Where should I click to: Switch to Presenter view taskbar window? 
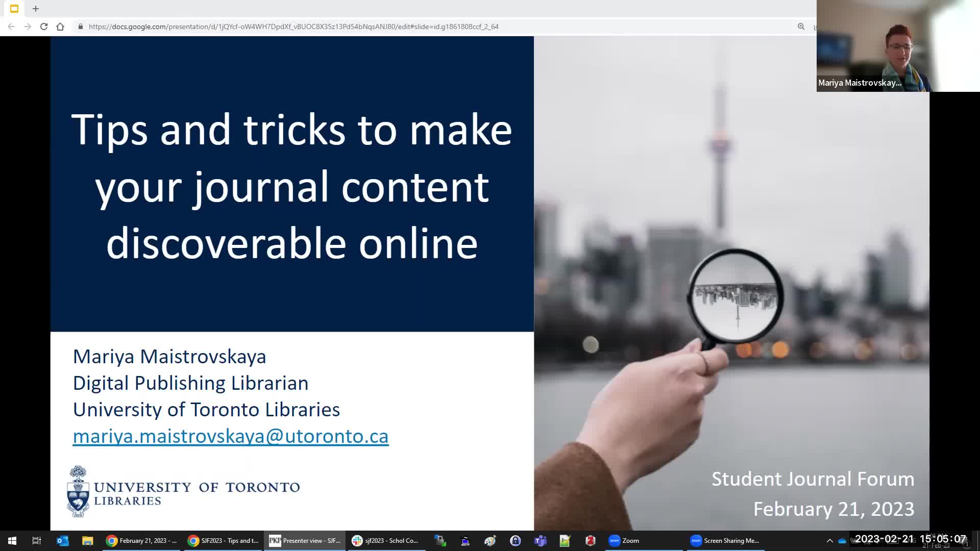(305, 541)
